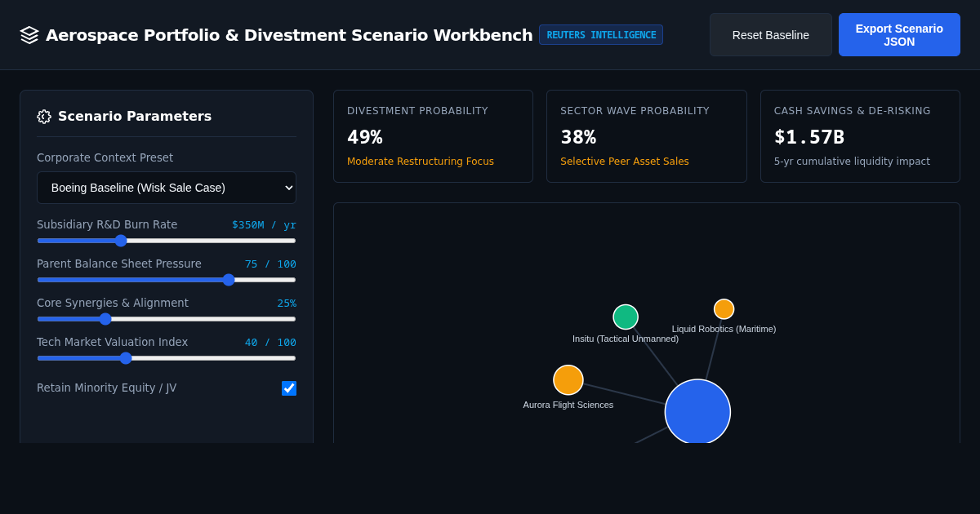
Task: Click the 'Retain Minority Equity / JV' label
Action: click(x=106, y=388)
